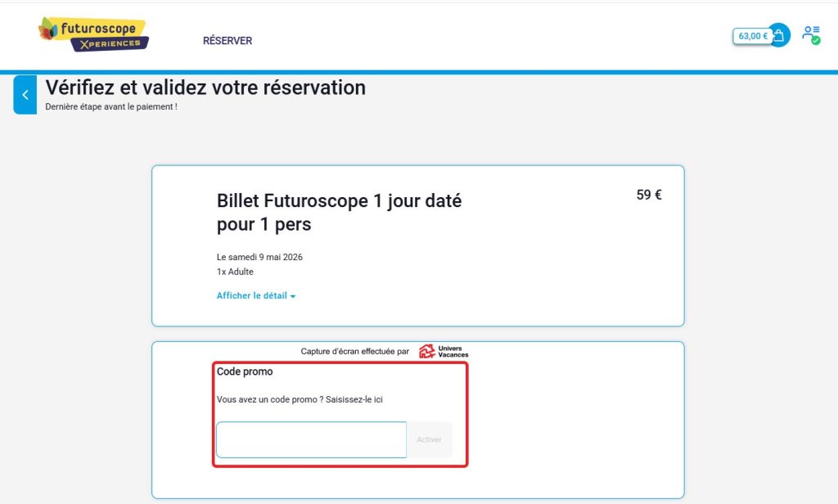This screenshot has height=504, width=838.
Task: Open the shopping bag cart icon
Action: point(779,35)
